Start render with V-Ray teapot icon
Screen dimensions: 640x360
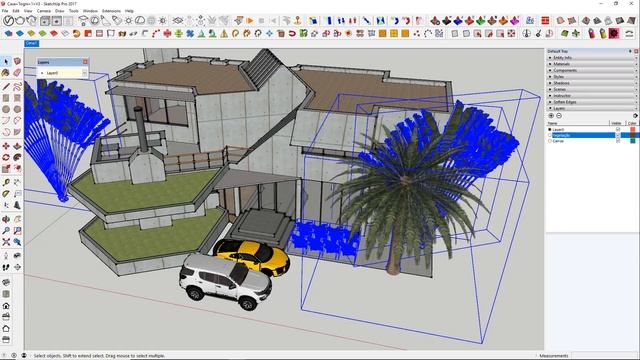tap(20, 20)
